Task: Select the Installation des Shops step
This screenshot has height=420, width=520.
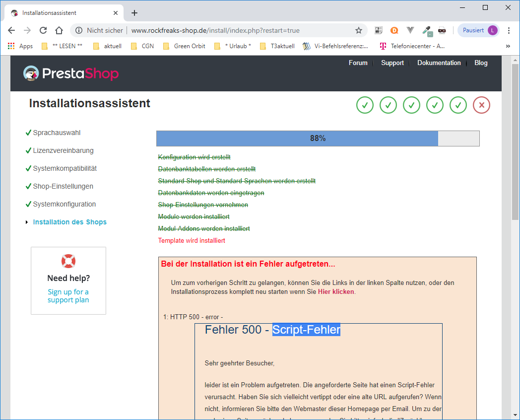Action: pos(69,222)
